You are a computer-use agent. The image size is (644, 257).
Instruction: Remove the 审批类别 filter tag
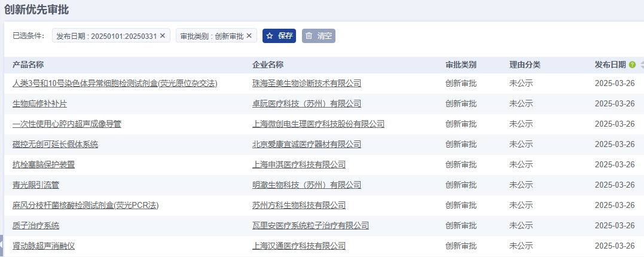click(249, 36)
